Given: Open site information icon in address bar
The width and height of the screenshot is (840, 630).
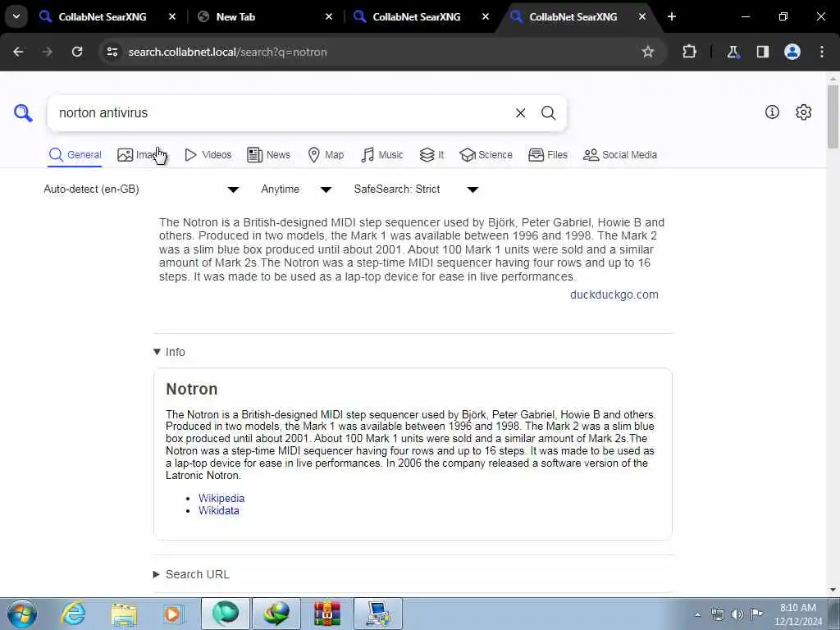Looking at the screenshot, I should pos(112,52).
